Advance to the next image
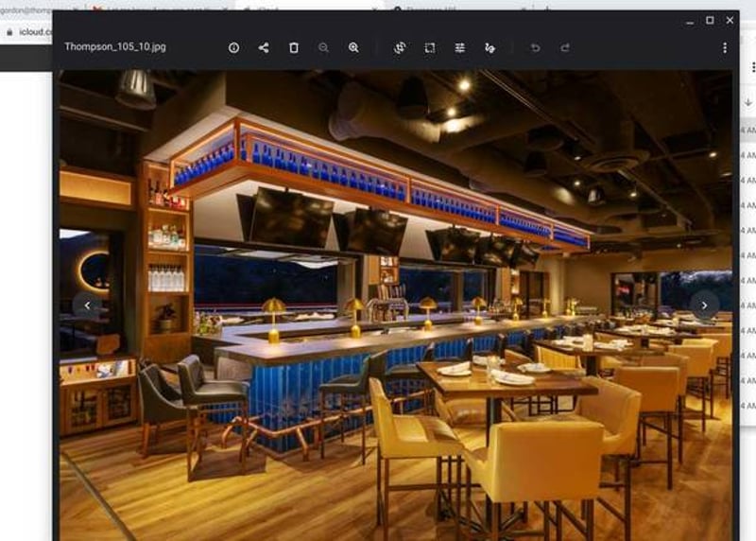Image resolution: width=756 pixels, height=541 pixels. point(704,305)
